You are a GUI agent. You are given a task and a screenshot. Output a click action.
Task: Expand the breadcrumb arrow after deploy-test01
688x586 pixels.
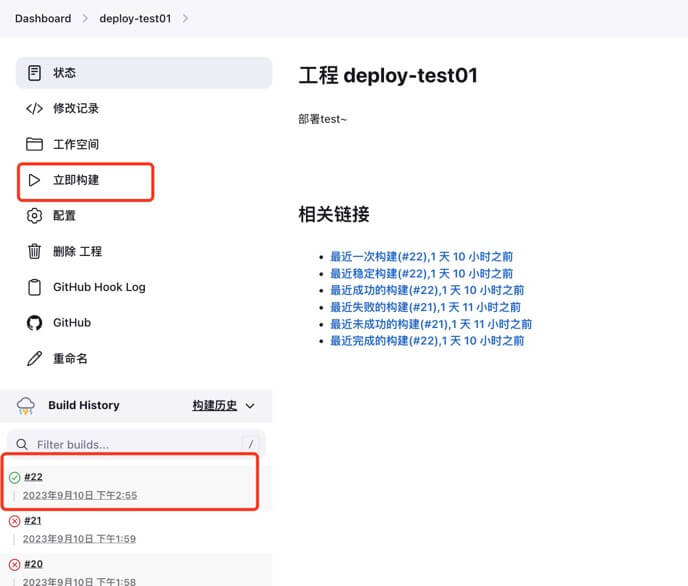tap(186, 19)
